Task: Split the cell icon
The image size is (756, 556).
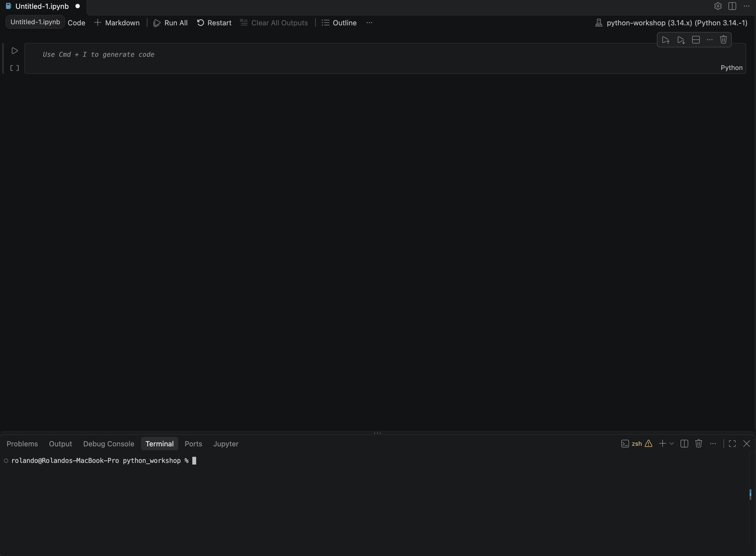Action: 696,40
